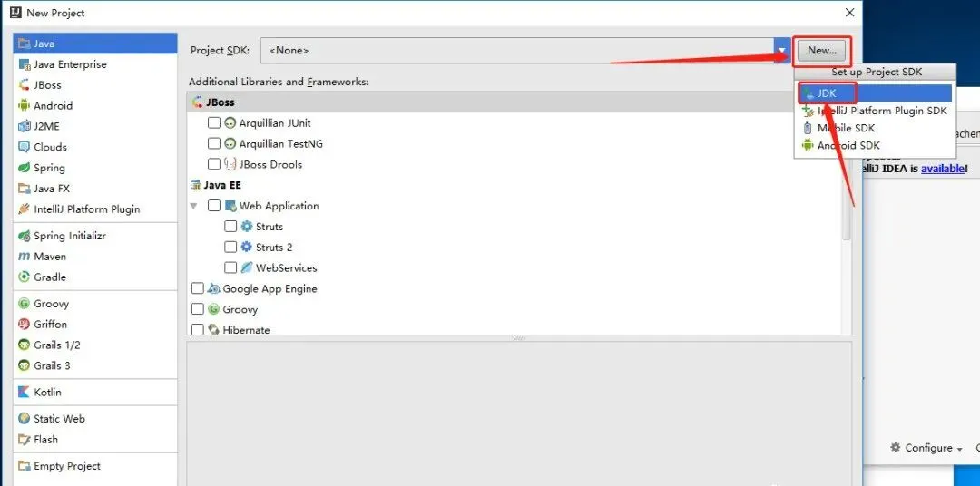This screenshot has height=486, width=980.
Task: Close the New Project dialog
Action: 849,13
